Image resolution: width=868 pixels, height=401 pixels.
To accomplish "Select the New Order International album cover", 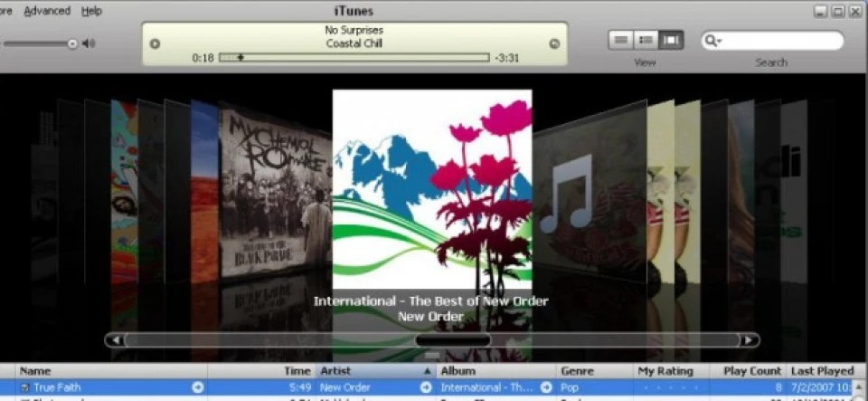I will pyautogui.click(x=432, y=188).
